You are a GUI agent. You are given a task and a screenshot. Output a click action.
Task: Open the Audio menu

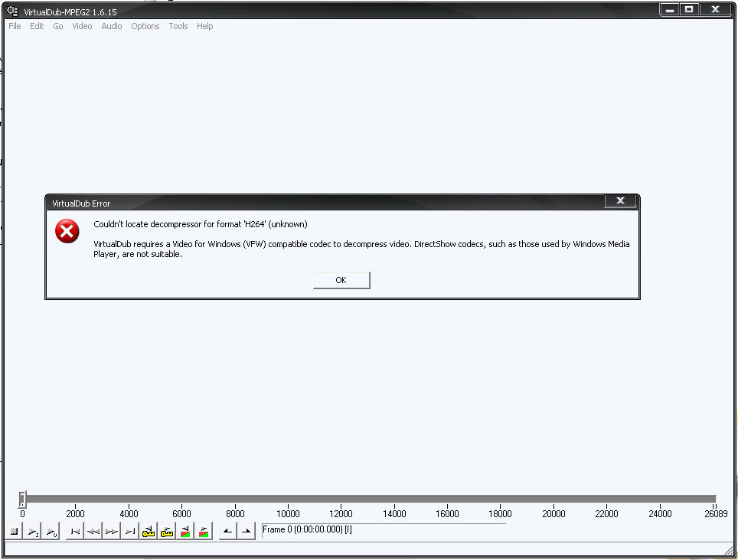pyautogui.click(x=112, y=26)
